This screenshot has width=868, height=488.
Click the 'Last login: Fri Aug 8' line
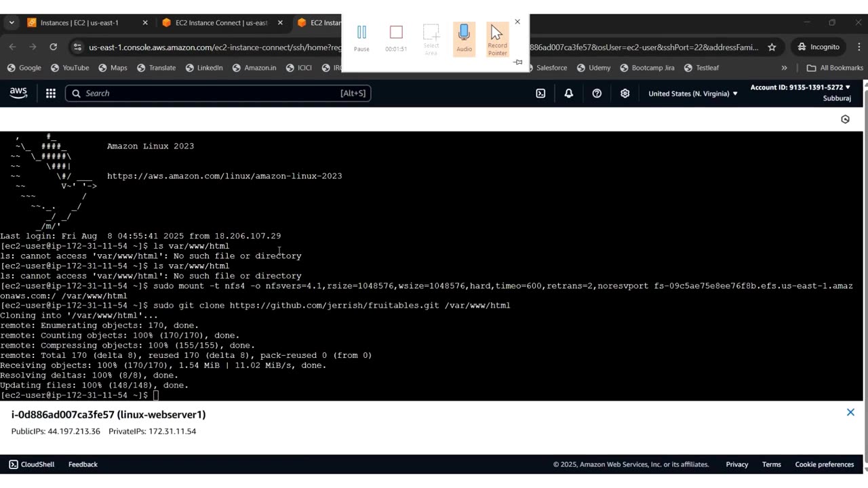(x=140, y=236)
